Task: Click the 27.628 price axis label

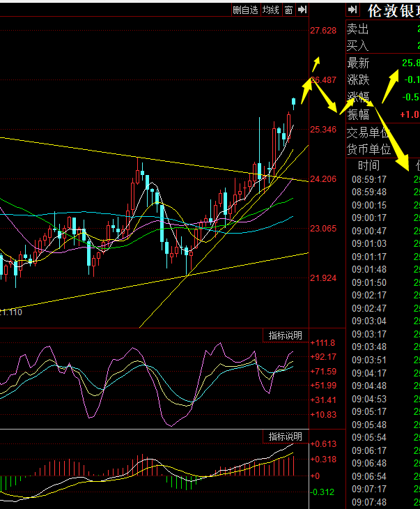Action: pos(324,31)
